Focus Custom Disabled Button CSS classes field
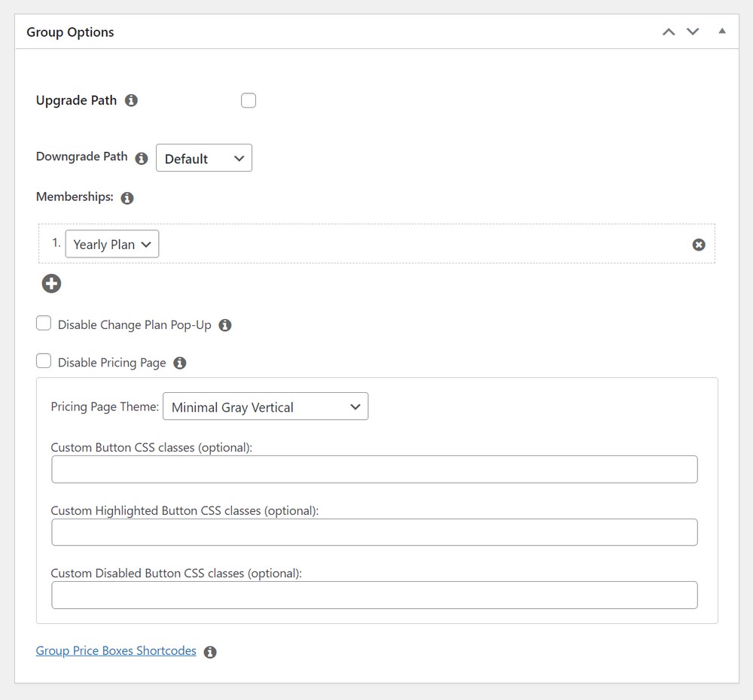The image size is (753, 700). (x=374, y=595)
